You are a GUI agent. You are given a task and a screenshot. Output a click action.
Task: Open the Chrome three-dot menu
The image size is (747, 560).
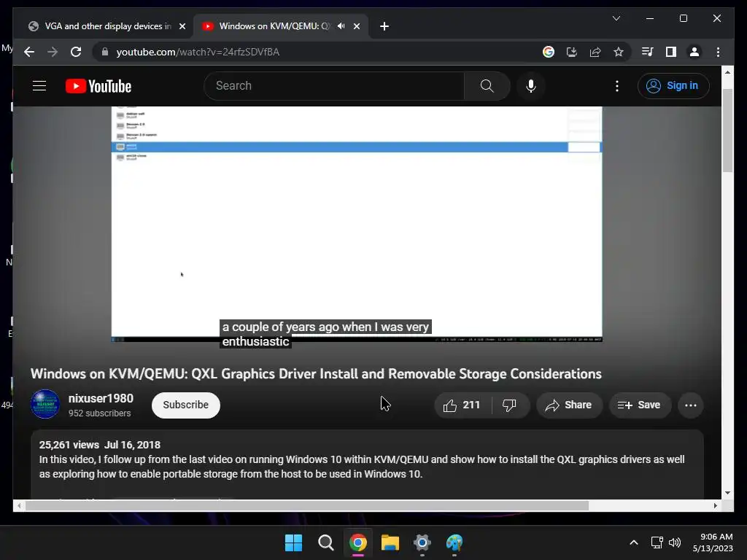(x=718, y=52)
